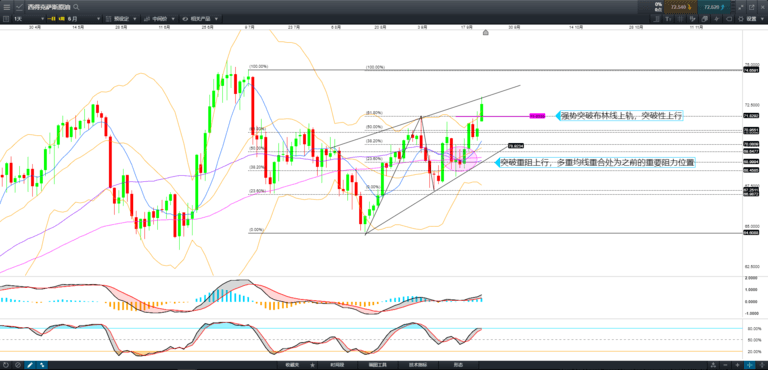Viewport: 768px width, 370px height.
Task: Click the small square icon left of 1天
Action: point(6,19)
